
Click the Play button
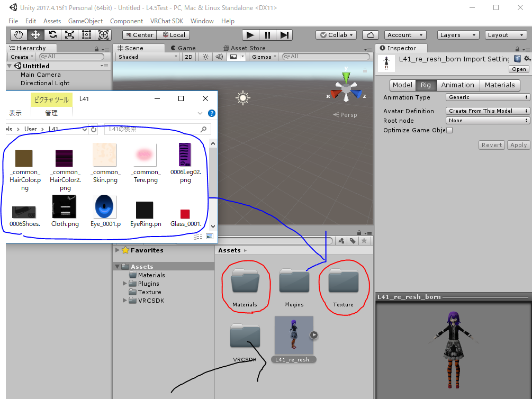pos(250,35)
